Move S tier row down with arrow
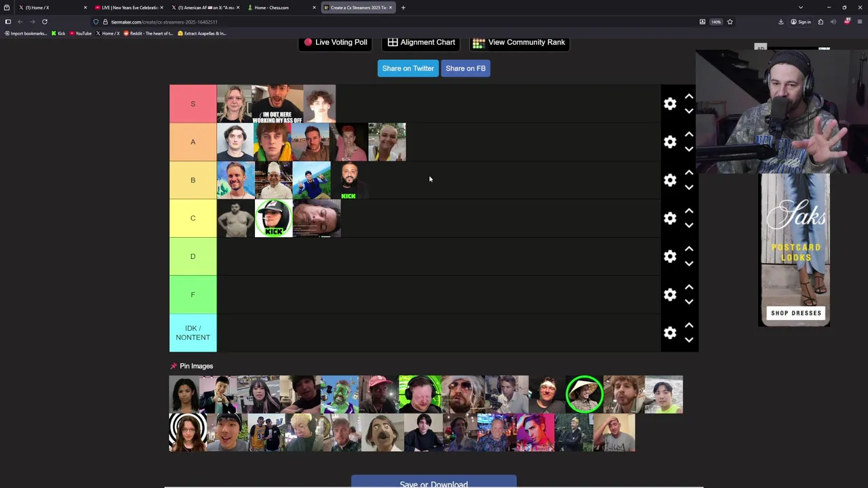The height and width of the screenshot is (488, 868). click(689, 111)
